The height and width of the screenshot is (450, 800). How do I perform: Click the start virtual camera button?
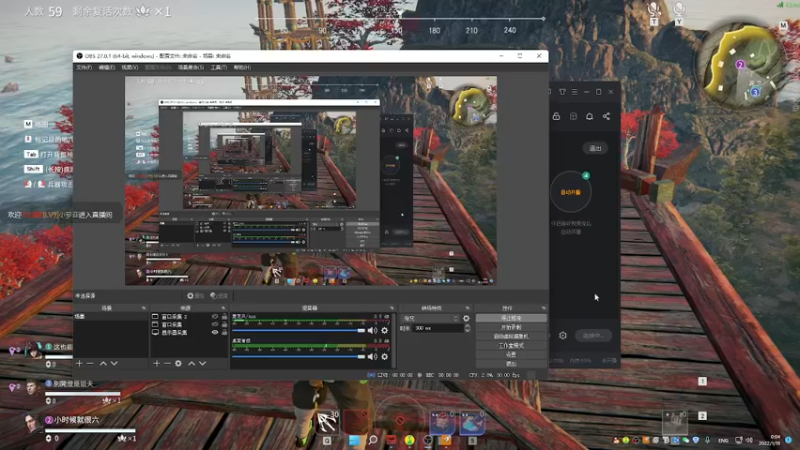(511, 336)
